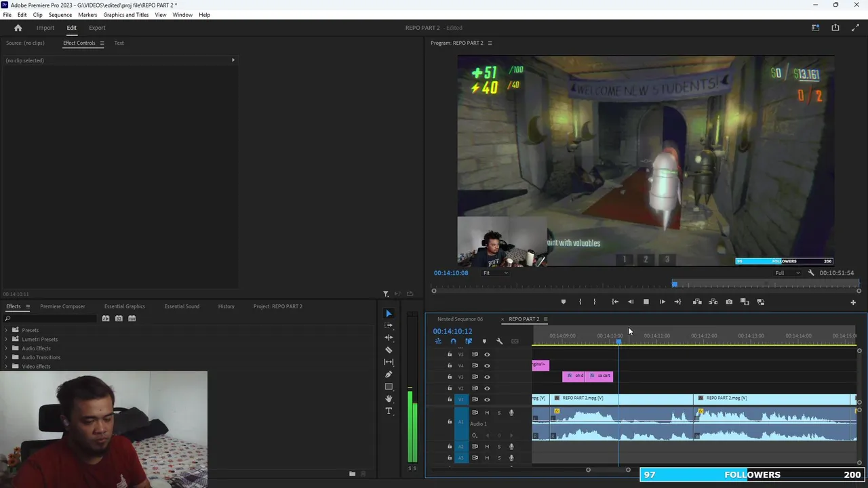The image size is (868, 488).
Task: Expand the no clip selected arrow
Action: 233,60
